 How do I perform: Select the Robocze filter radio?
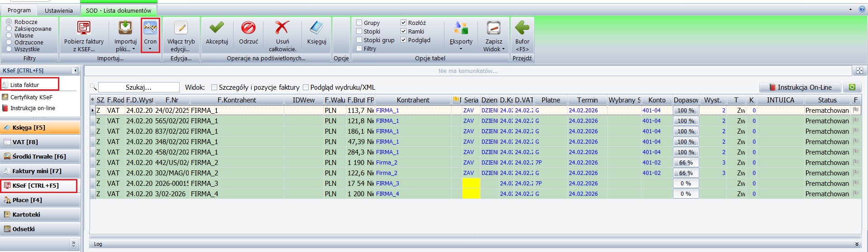pos(9,22)
